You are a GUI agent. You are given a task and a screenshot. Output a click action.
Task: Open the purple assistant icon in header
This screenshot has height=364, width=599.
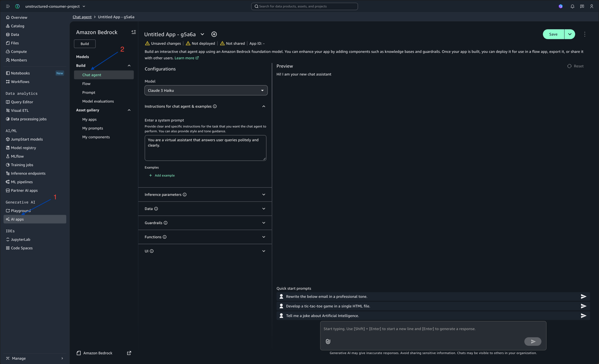click(x=560, y=6)
